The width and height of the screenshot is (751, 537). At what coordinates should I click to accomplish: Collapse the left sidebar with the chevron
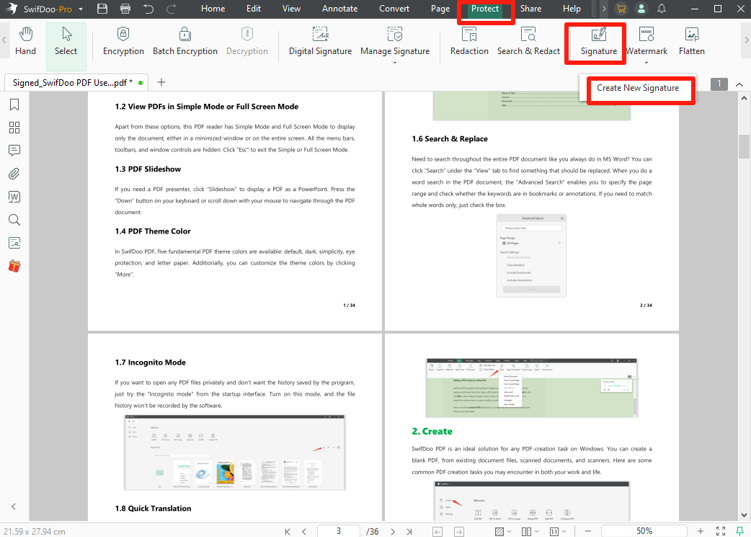(14, 506)
